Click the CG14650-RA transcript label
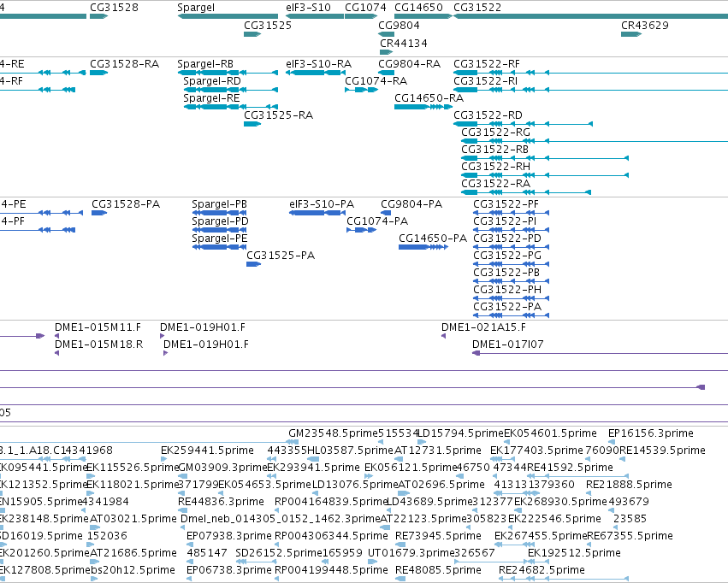 [429, 98]
